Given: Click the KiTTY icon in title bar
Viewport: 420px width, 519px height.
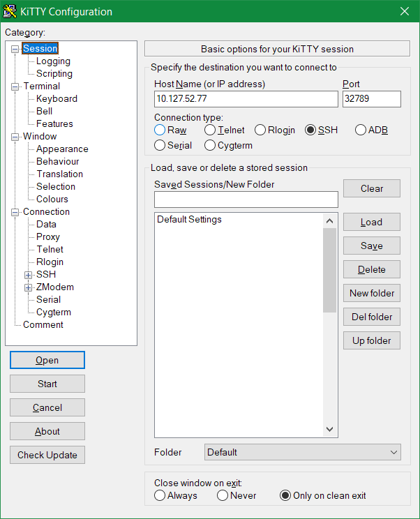Looking at the screenshot, I should [x=11, y=11].
